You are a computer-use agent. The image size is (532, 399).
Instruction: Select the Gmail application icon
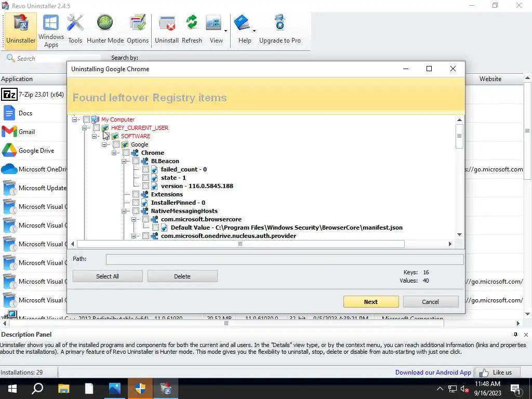point(9,131)
